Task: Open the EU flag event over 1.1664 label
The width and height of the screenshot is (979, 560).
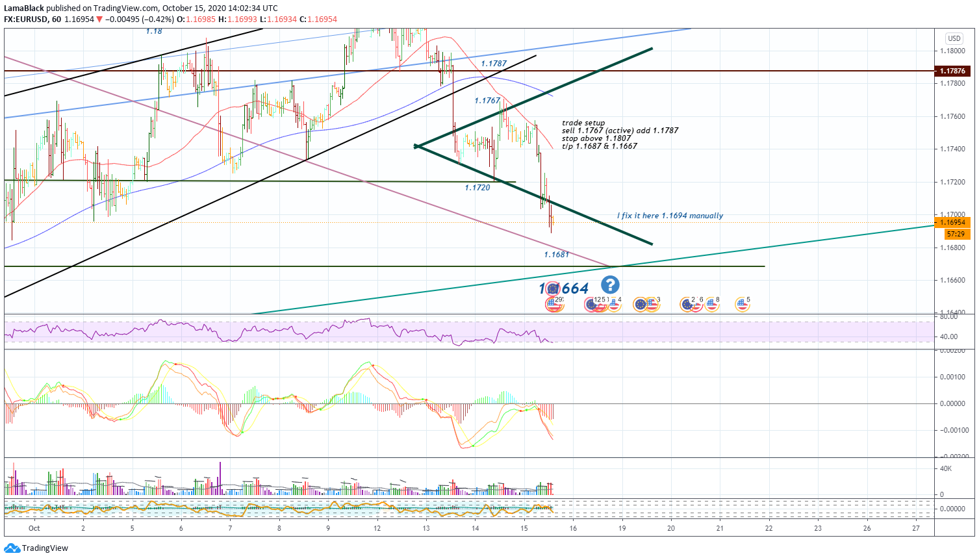Action: point(552,289)
